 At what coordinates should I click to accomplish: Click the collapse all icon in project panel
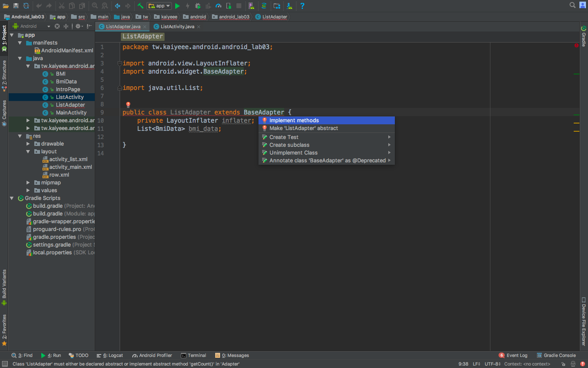point(66,26)
